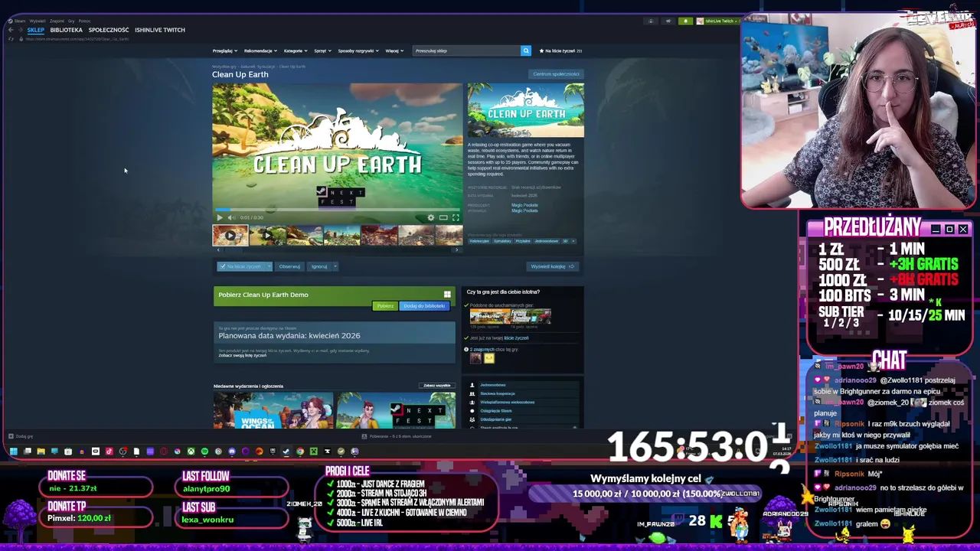The image size is (980, 551).
Task: Open the Pomoc menu
Action: (x=84, y=21)
